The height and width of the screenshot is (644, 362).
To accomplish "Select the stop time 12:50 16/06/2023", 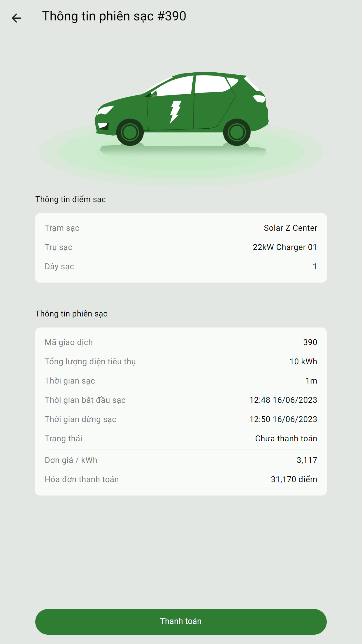I will click(x=283, y=419).
